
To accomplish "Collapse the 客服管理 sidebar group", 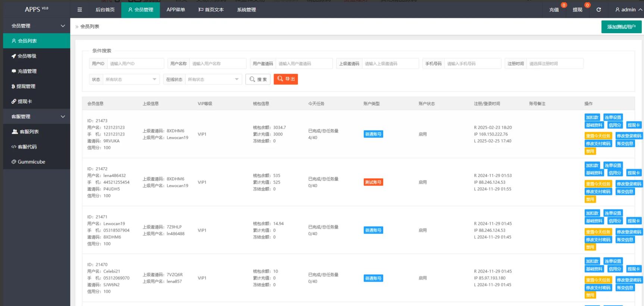I will pyautogui.click(x=63, y=116).
